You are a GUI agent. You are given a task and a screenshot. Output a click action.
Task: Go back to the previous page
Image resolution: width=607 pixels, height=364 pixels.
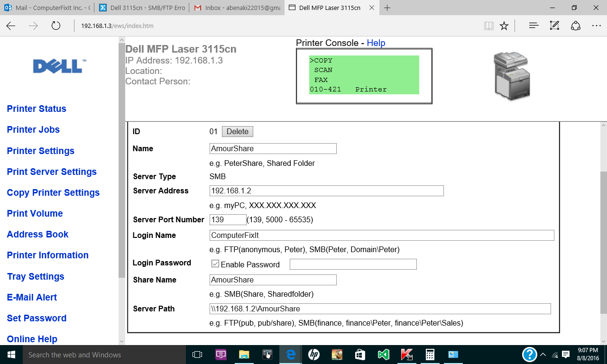pos(11,26)
